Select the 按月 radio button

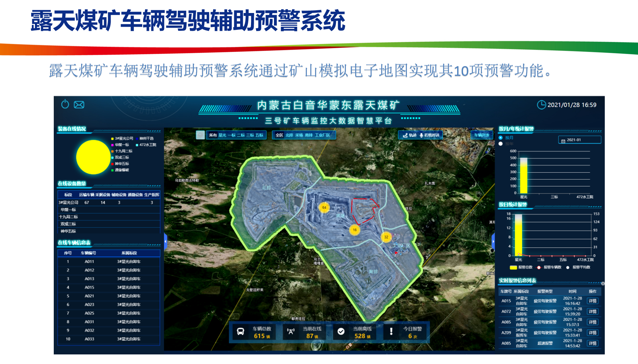tap(501, 138)
